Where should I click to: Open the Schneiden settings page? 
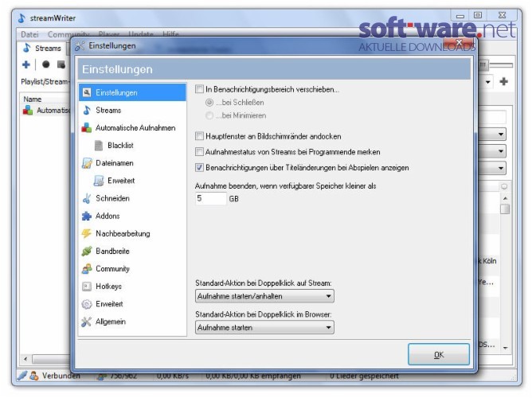tap(132, 198)
